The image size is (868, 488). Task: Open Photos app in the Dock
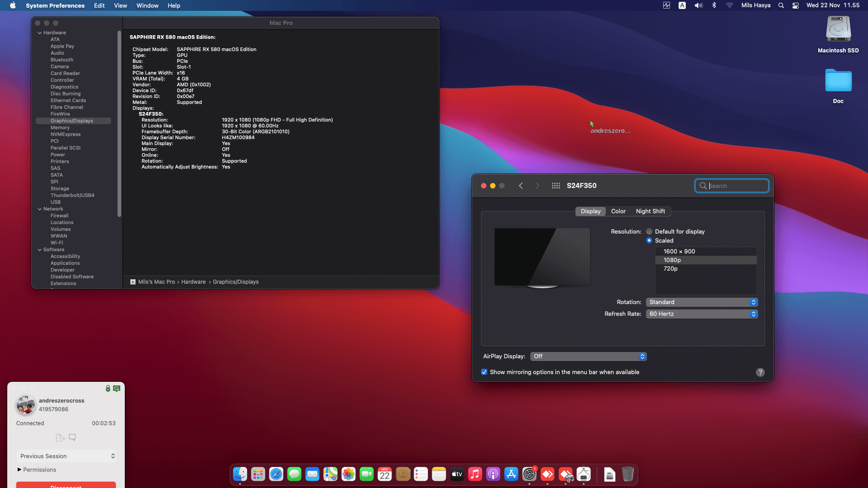349,474
